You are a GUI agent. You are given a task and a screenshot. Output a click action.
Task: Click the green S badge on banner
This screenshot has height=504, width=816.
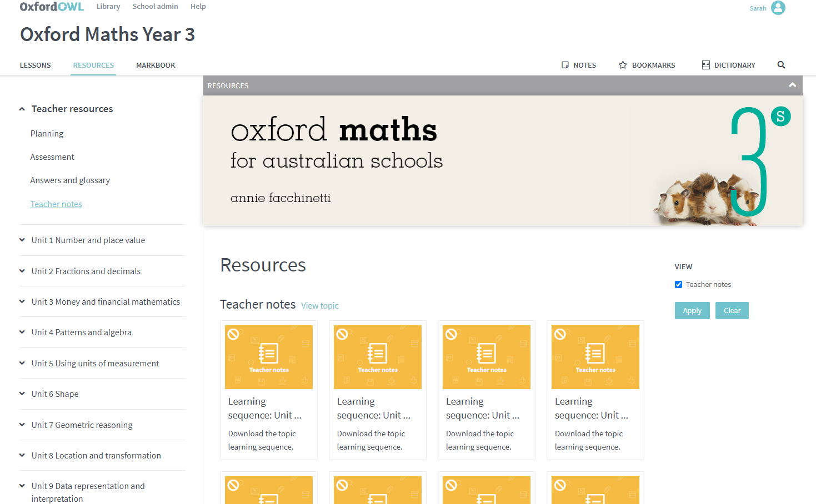(780, 116)
